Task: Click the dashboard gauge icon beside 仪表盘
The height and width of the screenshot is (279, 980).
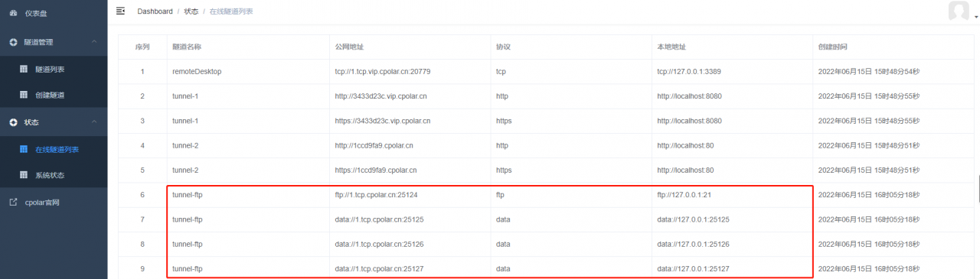Action: (x=13, y=13)
